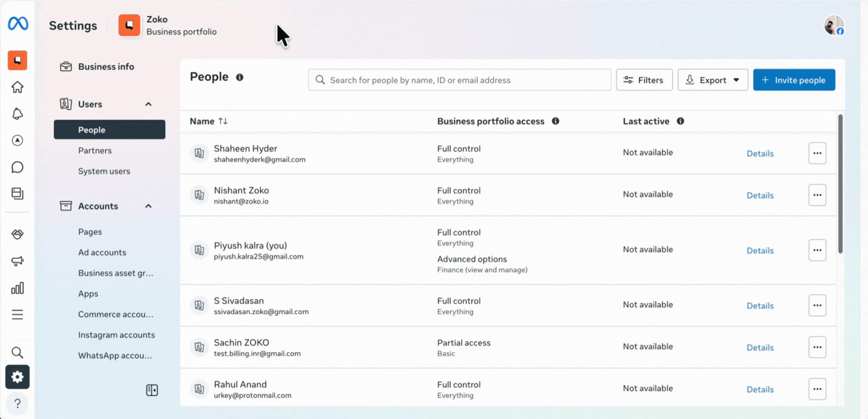Collapse the Users section chevron
The height and width of the screenshot is (419, 868).
click(x=149, y=104)
